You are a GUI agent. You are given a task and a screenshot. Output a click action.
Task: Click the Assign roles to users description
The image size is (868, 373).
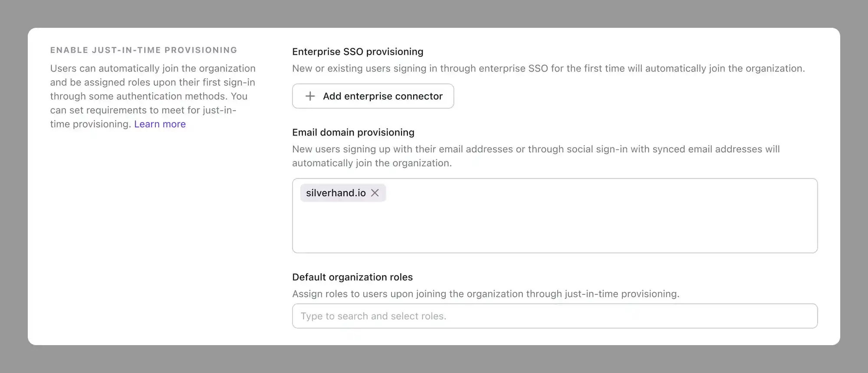pyautogui.click(x=485, y=294)
